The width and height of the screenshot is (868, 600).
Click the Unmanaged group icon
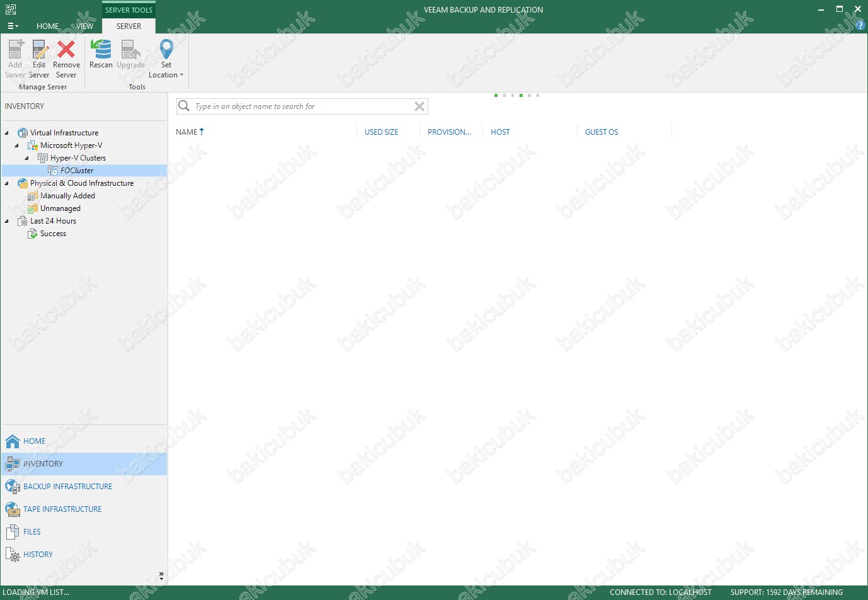click(x=33, y=208)
